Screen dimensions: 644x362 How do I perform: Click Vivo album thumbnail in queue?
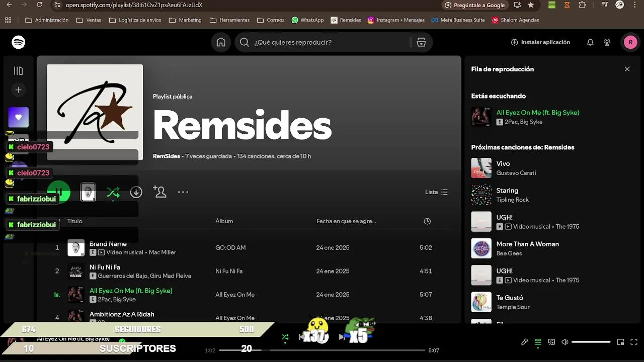[481, 168]
